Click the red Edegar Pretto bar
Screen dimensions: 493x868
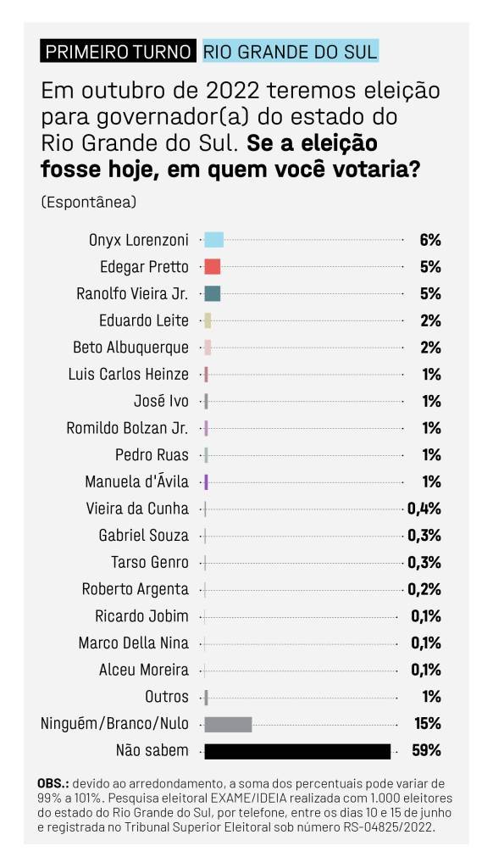click(213, 267)
